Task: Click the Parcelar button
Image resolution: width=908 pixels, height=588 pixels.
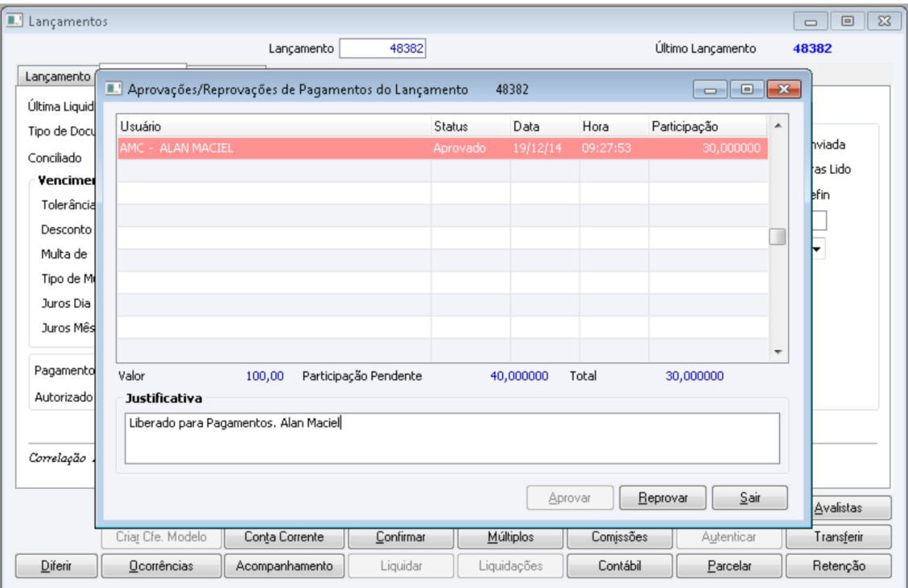Action: (729, 566)
